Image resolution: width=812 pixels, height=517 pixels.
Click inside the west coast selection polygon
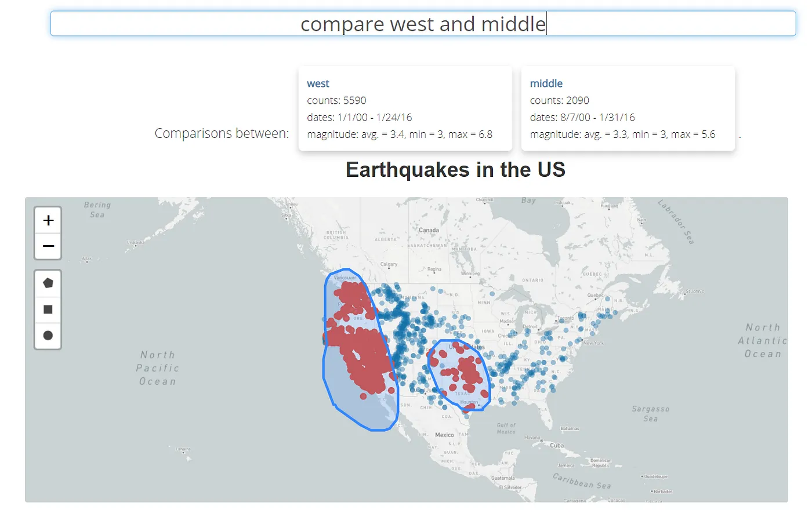[x=348, y=394]
